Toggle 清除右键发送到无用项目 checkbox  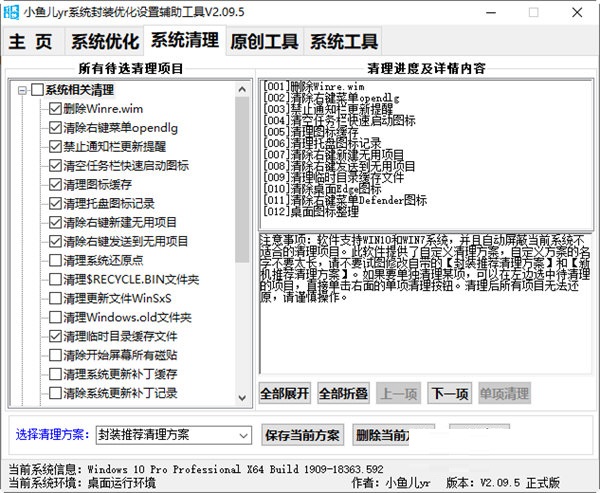click(x=55, y=242)
